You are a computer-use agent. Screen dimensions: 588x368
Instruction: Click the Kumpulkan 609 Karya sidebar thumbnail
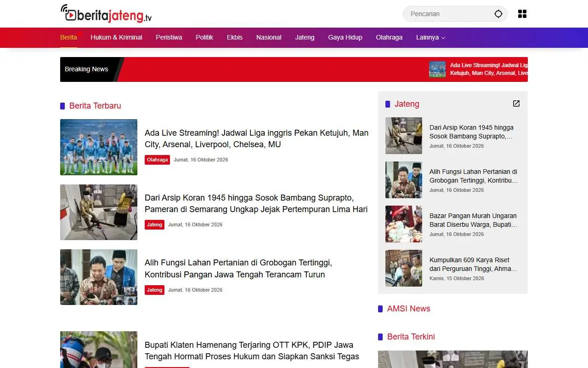pyautogui.click(x=404, y=268)
